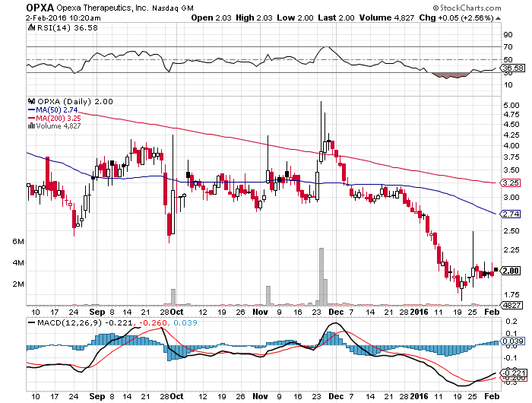The height and width of the screenshot is (403, 532).
Task: Click the OPXA ticker symbol title
Action: pyautogui.click(x=40, y=8)
